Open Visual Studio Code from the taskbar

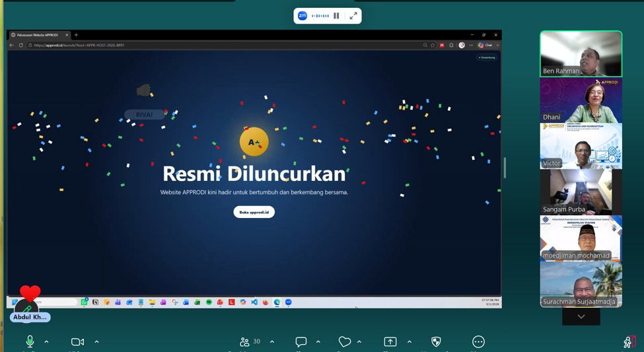(254, 302)
